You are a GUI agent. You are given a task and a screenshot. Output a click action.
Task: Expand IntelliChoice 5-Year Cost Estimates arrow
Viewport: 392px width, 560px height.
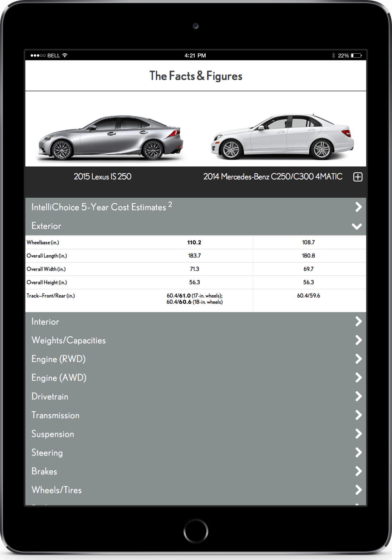(x=358, y=207)
